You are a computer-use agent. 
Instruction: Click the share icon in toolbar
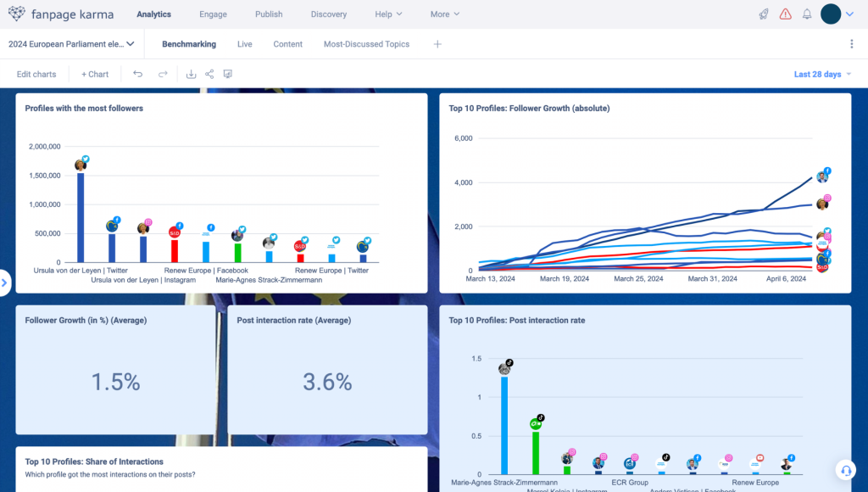coord(209,74)
